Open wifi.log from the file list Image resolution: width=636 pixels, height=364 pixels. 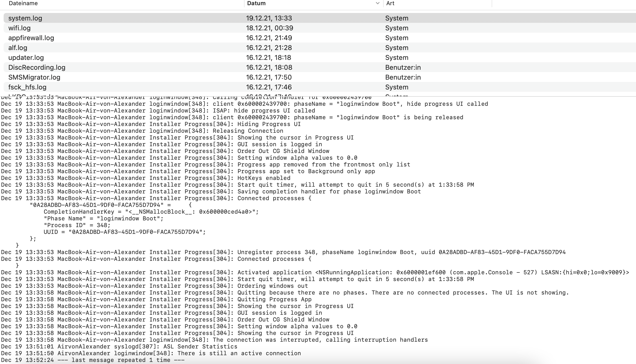pos(19,28)
